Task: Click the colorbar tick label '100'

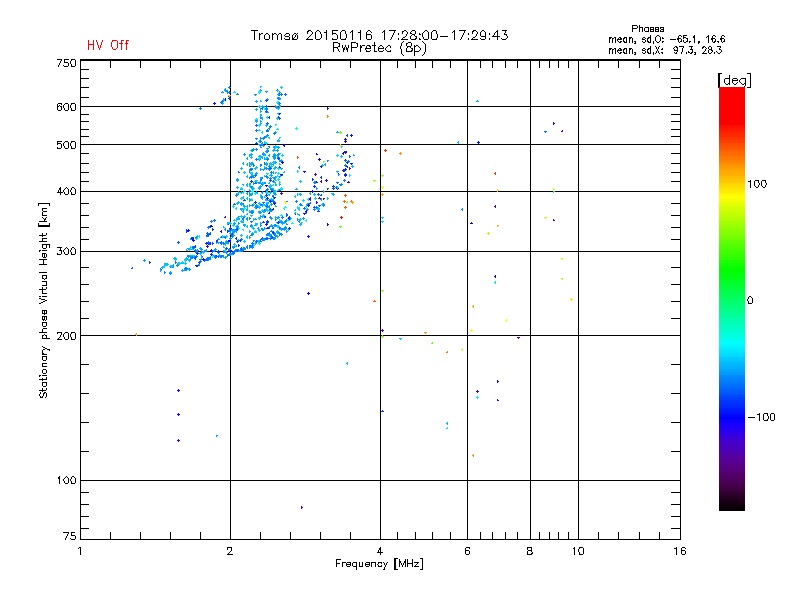Action: click(757, 184)
